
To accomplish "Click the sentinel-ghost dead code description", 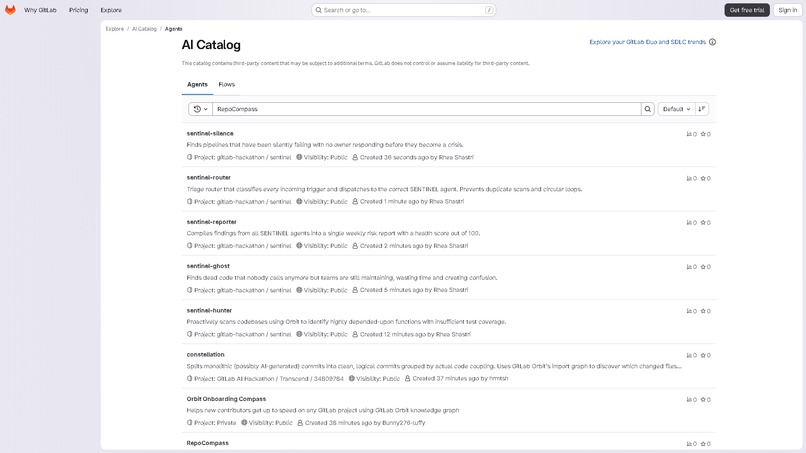I will [x=342, y=278].
